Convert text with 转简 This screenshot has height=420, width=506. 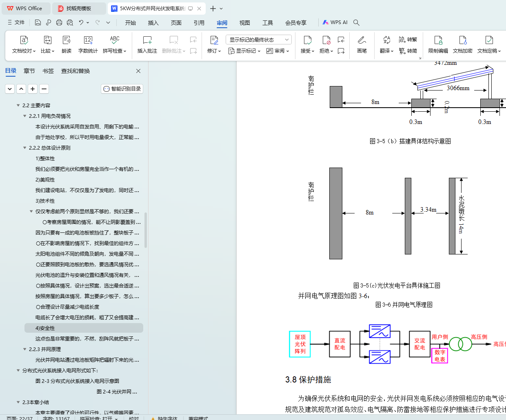[x=408, y=51]
